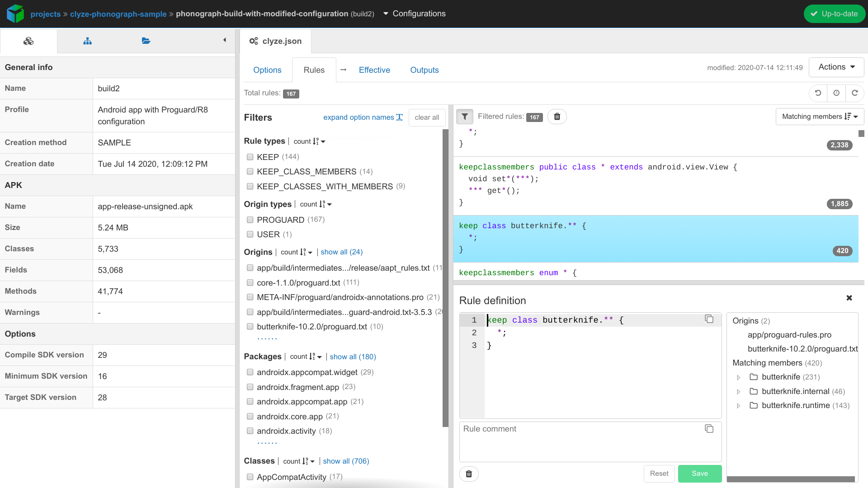The width and height of the screenshot is (868, 488).
Task: Delete this rule with bottom trash icon
Action: click(x=469, y=474)
